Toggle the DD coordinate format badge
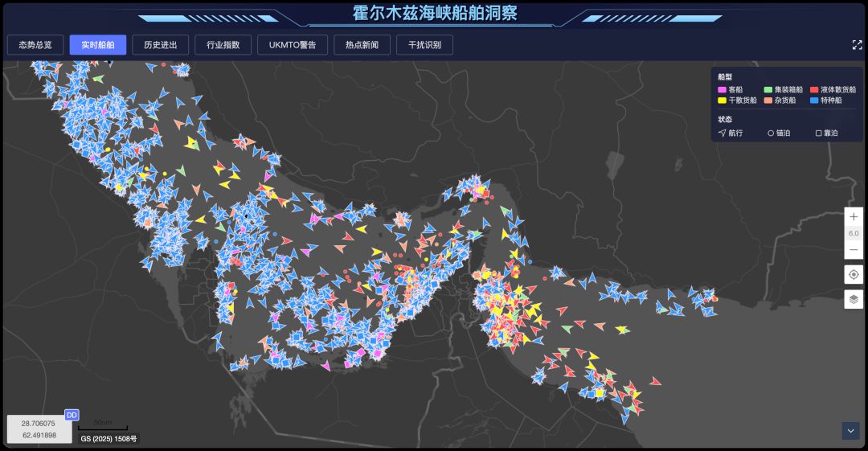The image size is (868, 451). click(x=72, y=415)
